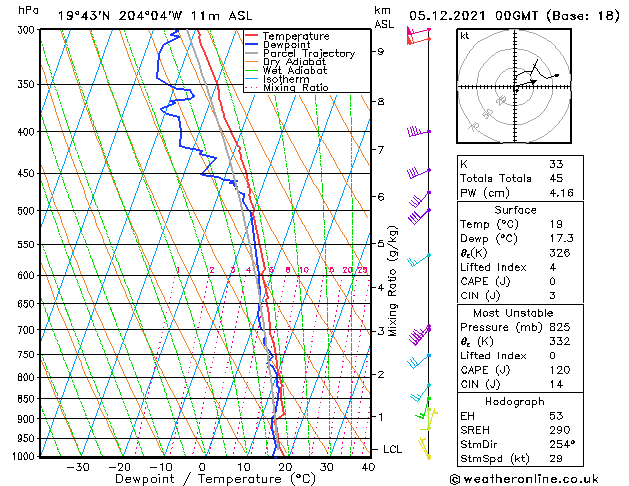Click the blue wind barb at 750 hPa

coord(419,361)
